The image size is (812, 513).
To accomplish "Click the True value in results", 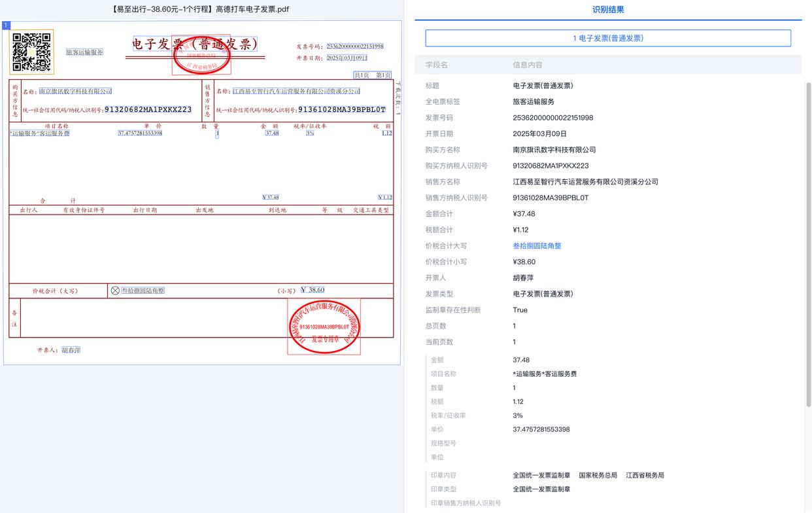I will (520, 310).
